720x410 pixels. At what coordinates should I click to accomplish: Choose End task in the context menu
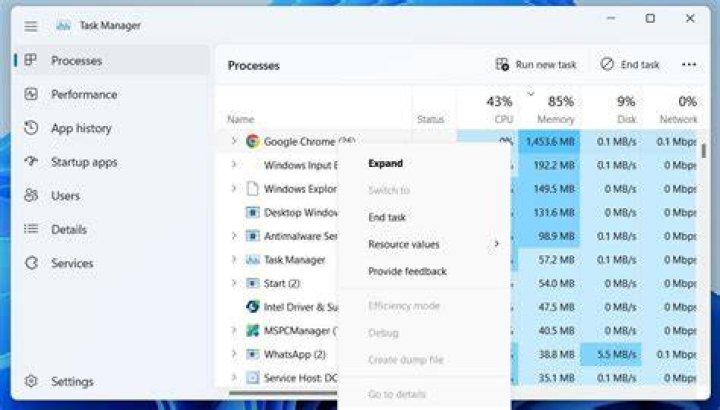coord(387,217)
